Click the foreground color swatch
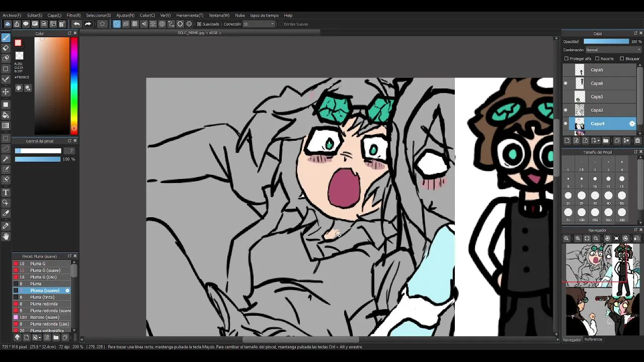 (18, 43)
